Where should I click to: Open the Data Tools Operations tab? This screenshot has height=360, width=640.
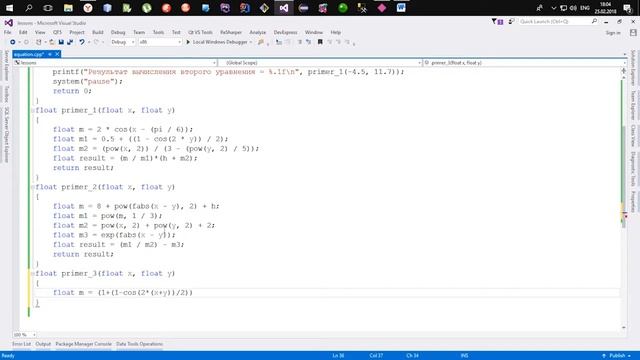(139, 344)
